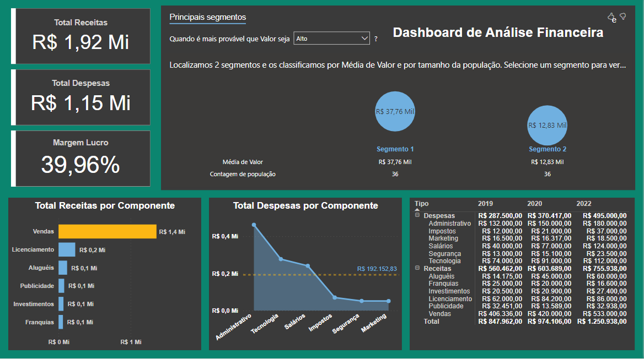Click the 2022 column header
This screenshot has height=359, width=644.
point(584,204)
